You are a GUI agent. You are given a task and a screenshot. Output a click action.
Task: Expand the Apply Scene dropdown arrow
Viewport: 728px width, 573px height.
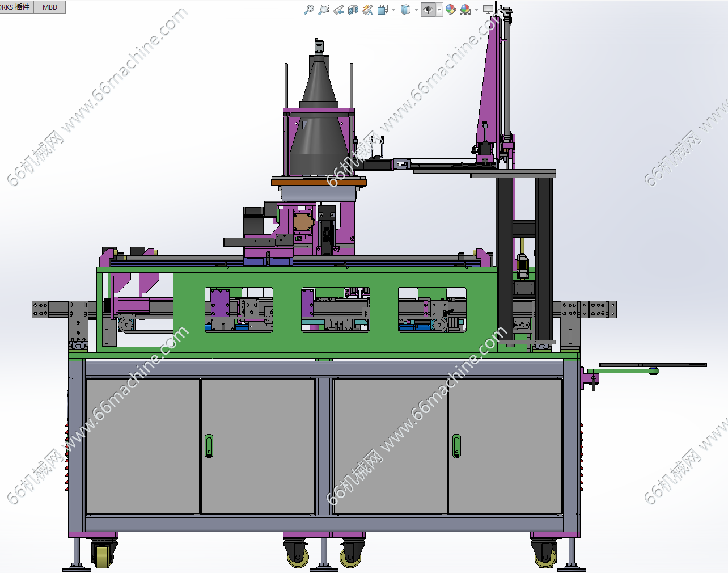click(476, 10)
